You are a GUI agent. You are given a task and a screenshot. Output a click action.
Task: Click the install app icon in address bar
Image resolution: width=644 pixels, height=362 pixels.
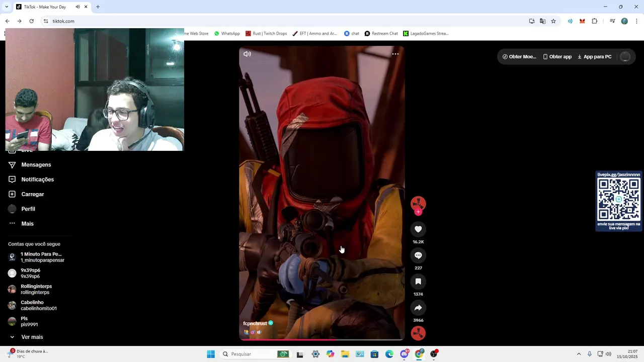tap(532, 21)
